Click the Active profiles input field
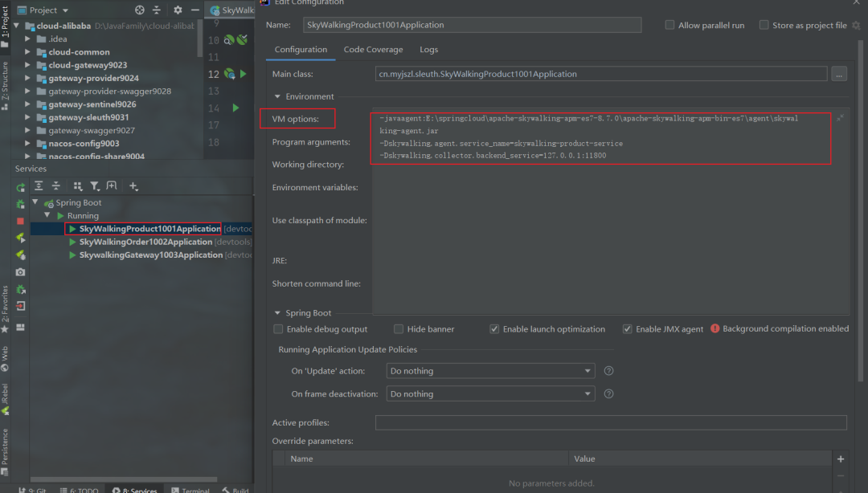The image size is (868, 493). point(611,422)
